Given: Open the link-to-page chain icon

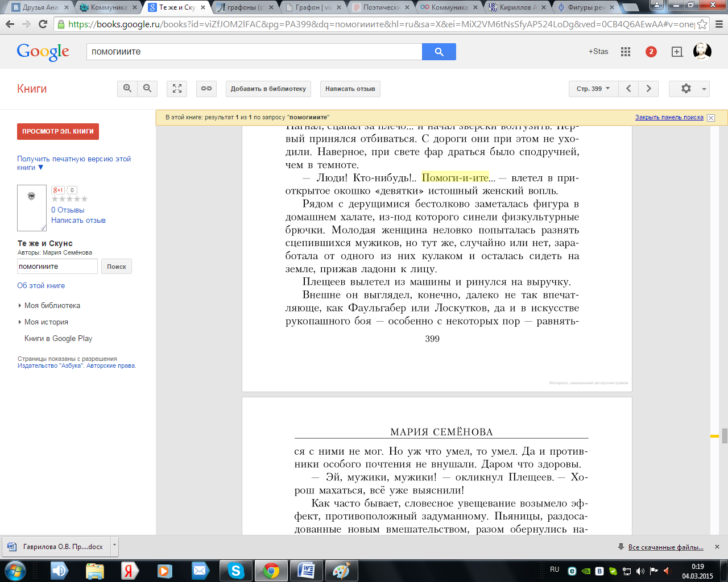Looking at the screenshot, I should click(206, 89).
